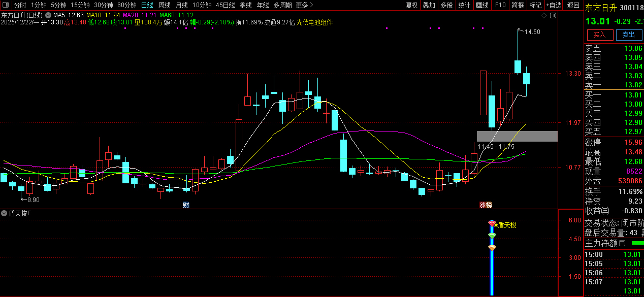
Task: Click the 复权 toolbar button
Action: point(411,5)
